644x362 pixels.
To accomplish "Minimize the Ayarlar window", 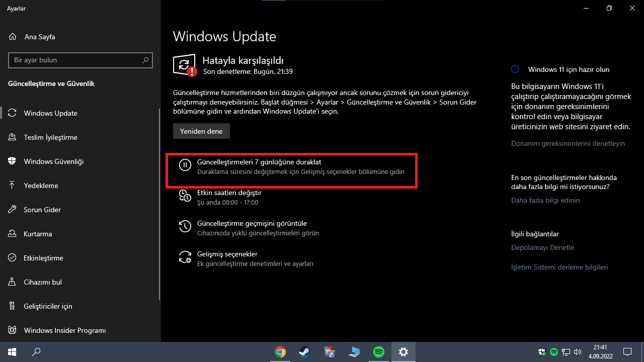I will (x=586, y=8).
